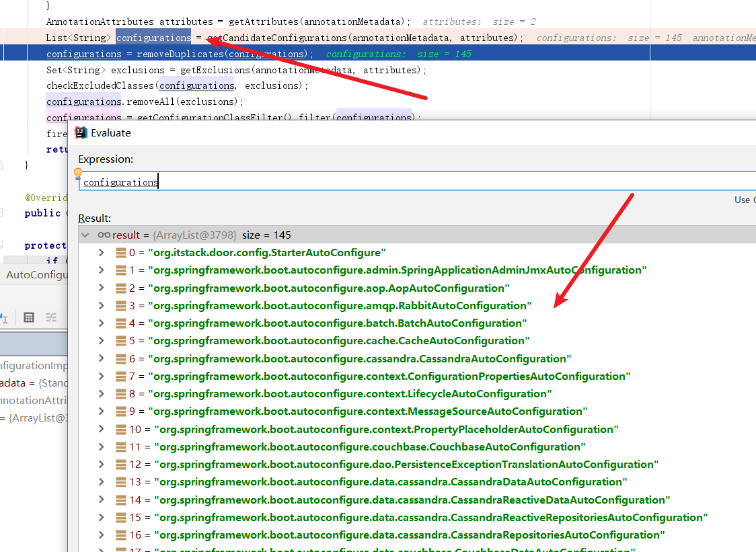Click the Run to Cursor icon in debugger toolbar

(x=3, y=317)
